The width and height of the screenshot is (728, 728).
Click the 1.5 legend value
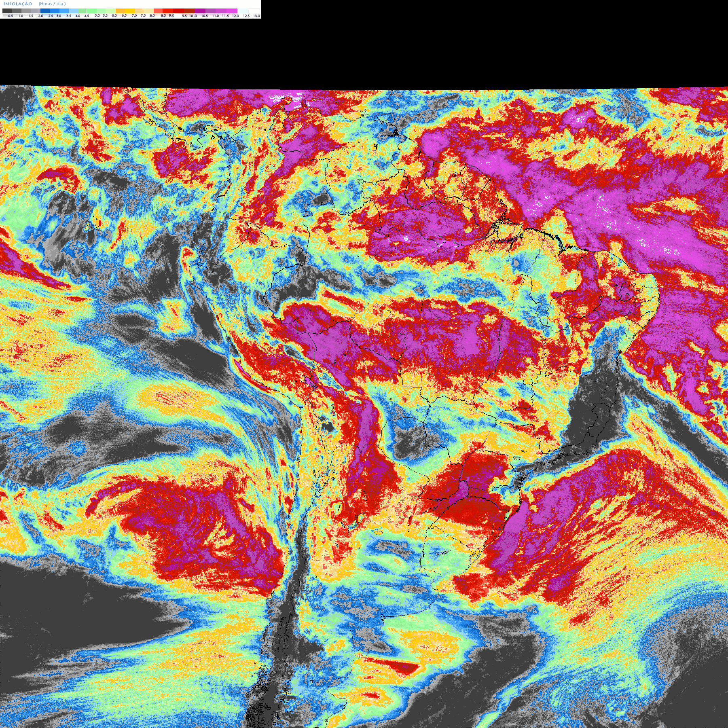[31, 16]
